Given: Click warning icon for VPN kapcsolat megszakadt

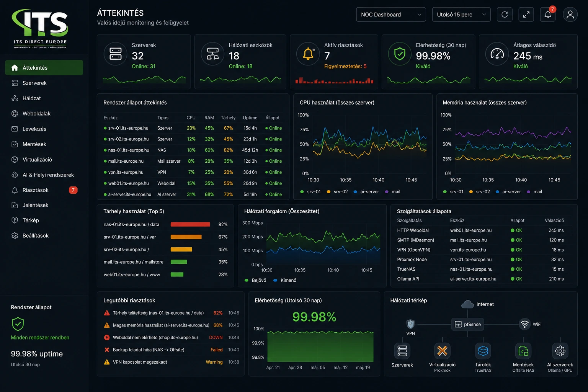Looking at the screenshot, I should tap(107, 362).
